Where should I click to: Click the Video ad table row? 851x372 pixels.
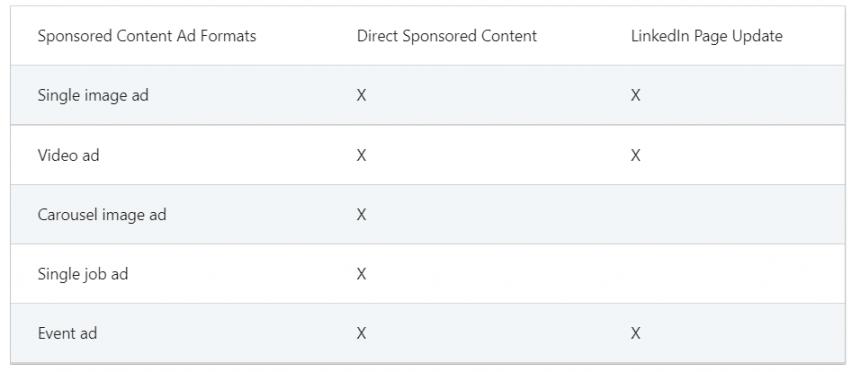(x=428, y=155)
